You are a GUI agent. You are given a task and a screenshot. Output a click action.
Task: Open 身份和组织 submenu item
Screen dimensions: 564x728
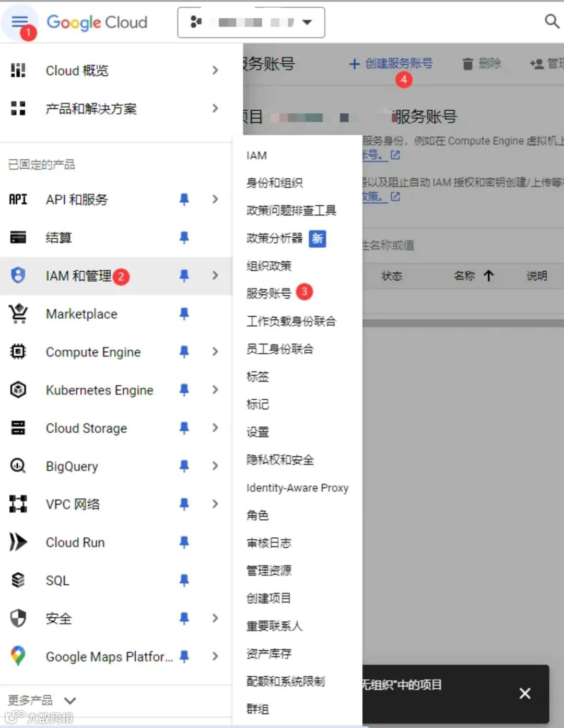point(274,183)
